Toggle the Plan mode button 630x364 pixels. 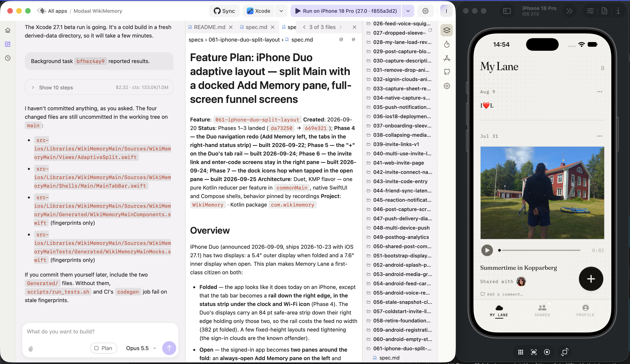pyautogui.click(x=104, y=348)
